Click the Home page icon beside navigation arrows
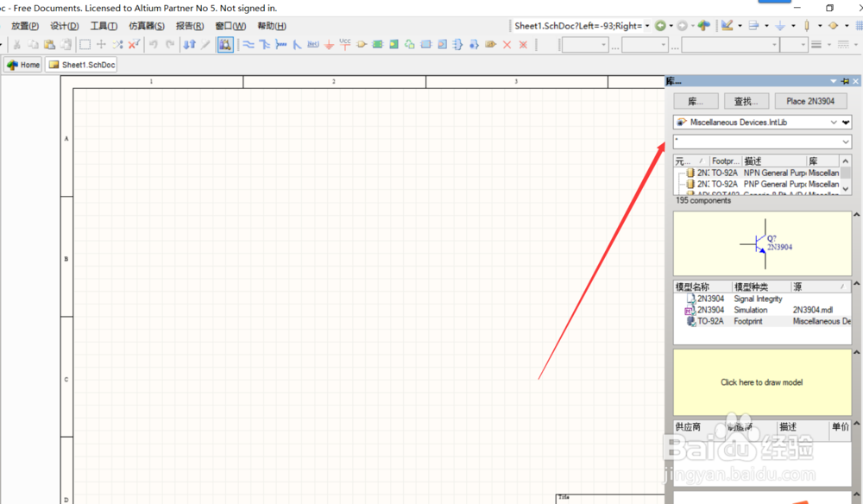The image size is (863, 504). pyautogui.click(x=703, y=25)
